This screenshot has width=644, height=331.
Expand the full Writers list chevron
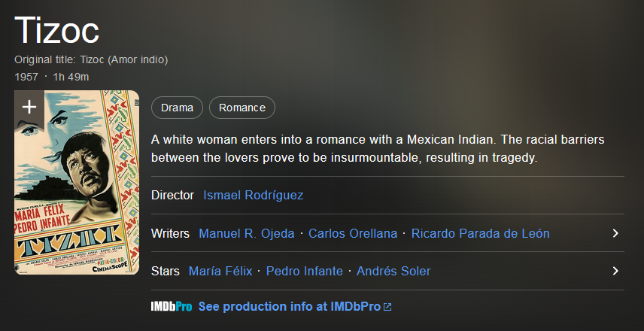coord(615,233)
